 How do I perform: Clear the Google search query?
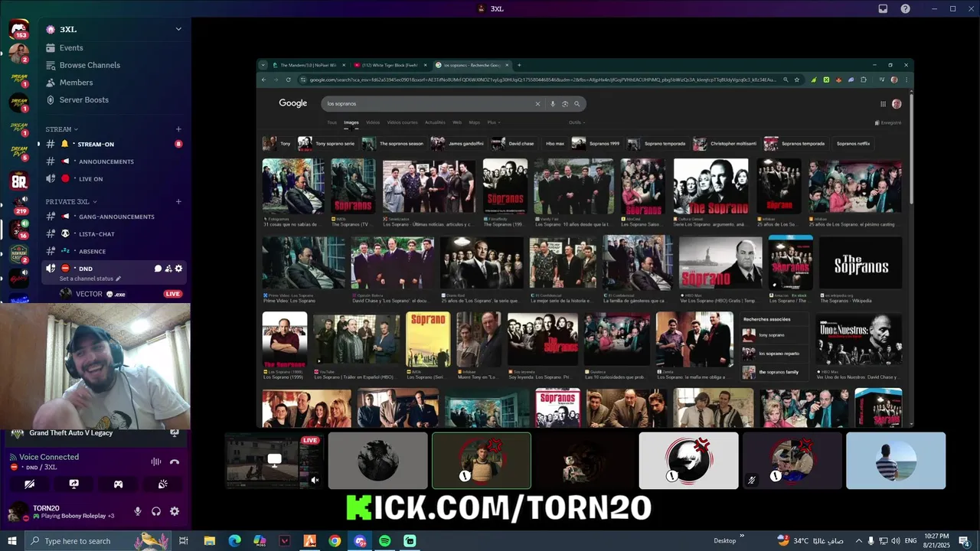click(x=537, y=103)
